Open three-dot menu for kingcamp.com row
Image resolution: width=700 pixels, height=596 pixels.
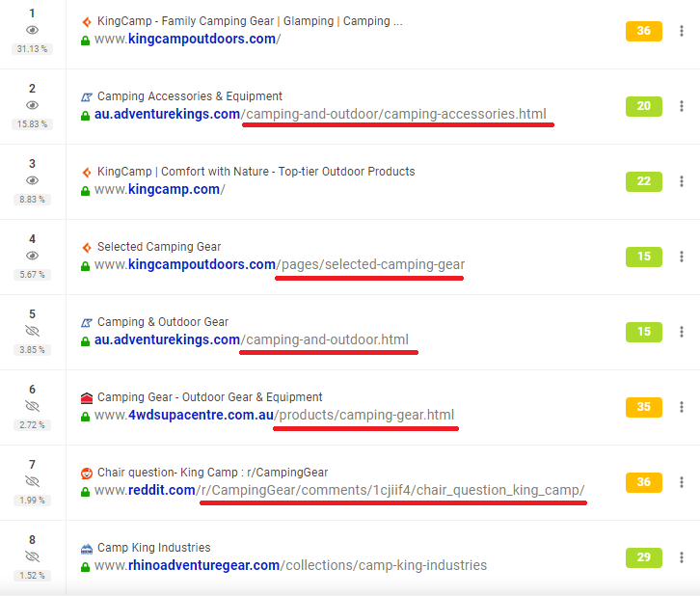(682, 181)
